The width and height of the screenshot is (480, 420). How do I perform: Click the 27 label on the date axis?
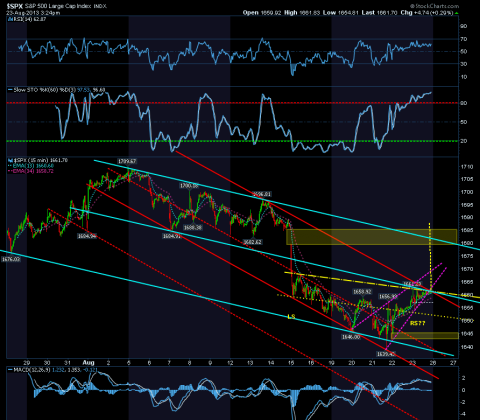[x=453, y=363]
